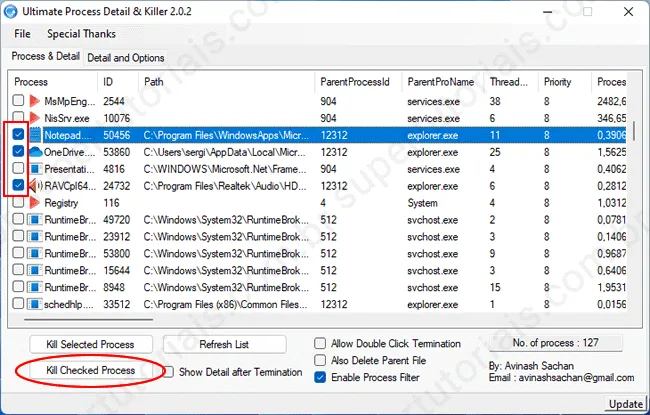650x415 pixels.
Task: Toggle Show Detail after Termination
Action: coord(168,372)
